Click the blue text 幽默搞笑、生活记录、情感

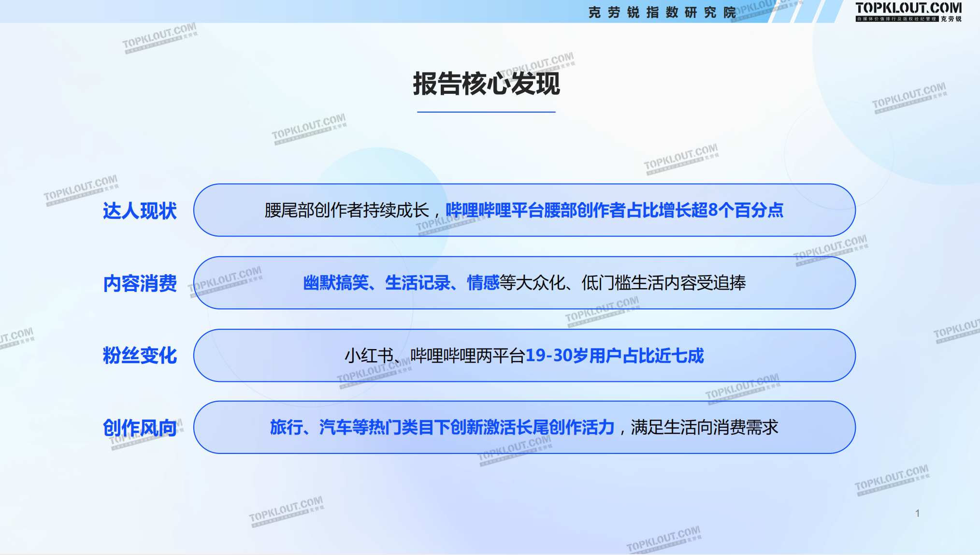click(401, 283)
